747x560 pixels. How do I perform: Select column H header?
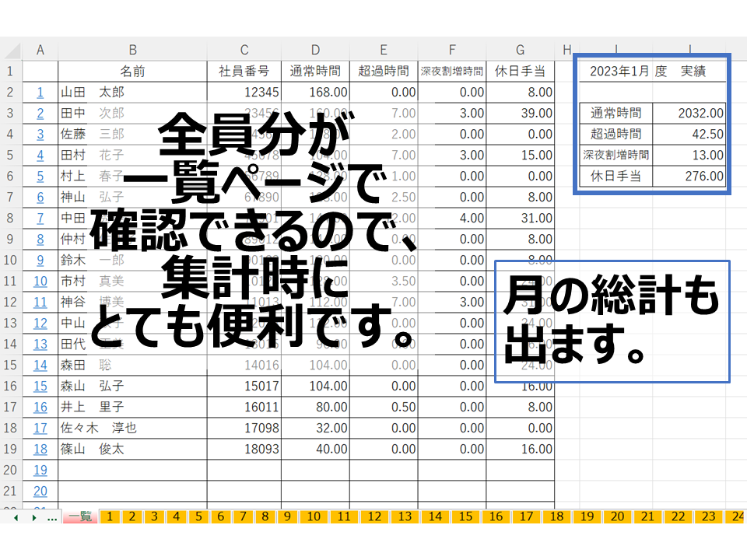coord(567,50)
